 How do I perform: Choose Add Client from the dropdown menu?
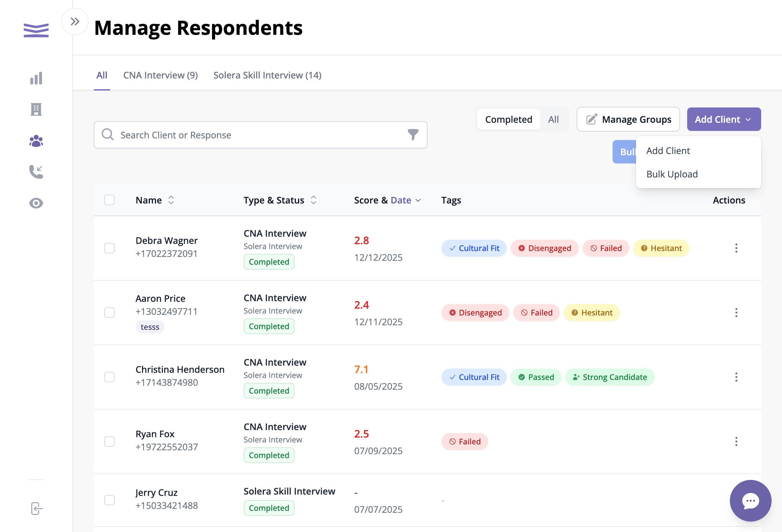(698, 151)
